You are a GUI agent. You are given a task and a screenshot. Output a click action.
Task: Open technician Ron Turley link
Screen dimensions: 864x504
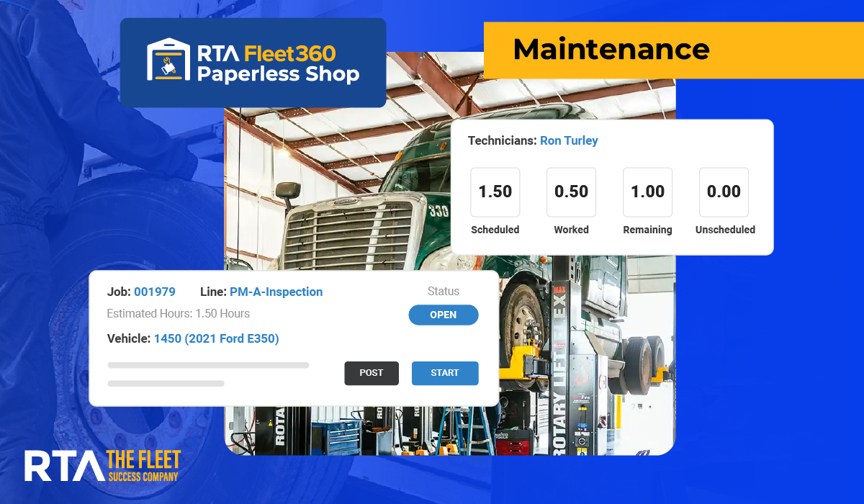(569, 140)
